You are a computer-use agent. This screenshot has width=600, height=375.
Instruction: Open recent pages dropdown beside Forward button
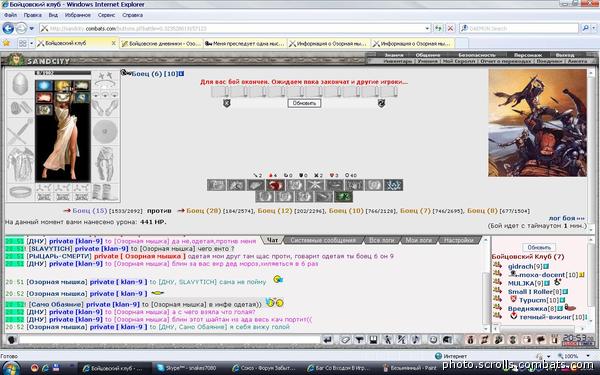[x=32, y=28]
